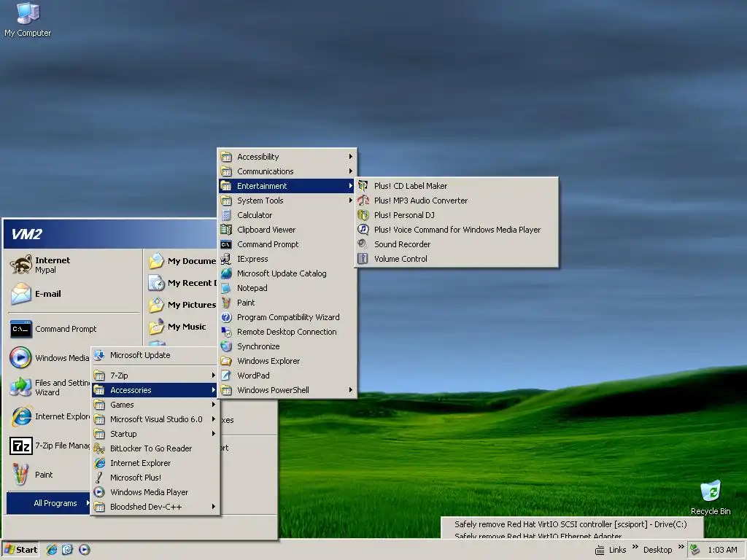Open My Pictures in the Start menu
The height and width of the screenshot is (560, 747).
coord(182,305)
